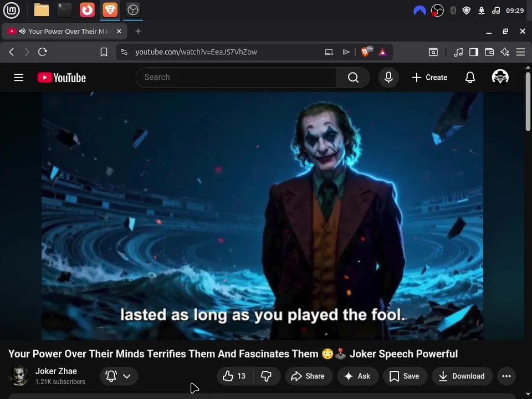Open the red flame app in the panel
The width and height of the screenshot is (532, 399).
coord(87,10)
